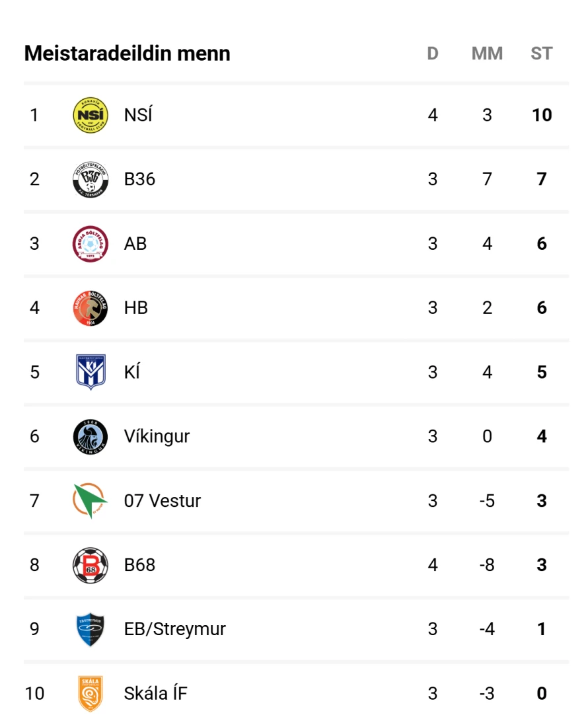Open the B36 team page link
This screenshot has width=588, height=721.
point(139,179)
